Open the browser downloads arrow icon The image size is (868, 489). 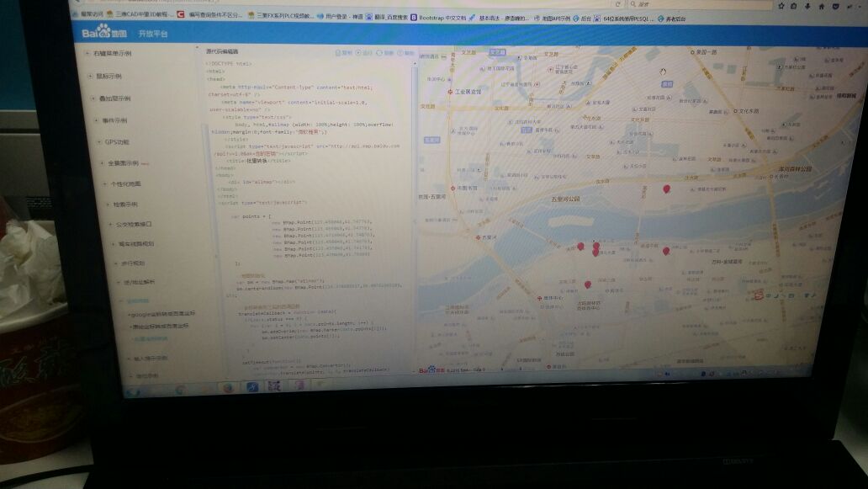[807, 6]
